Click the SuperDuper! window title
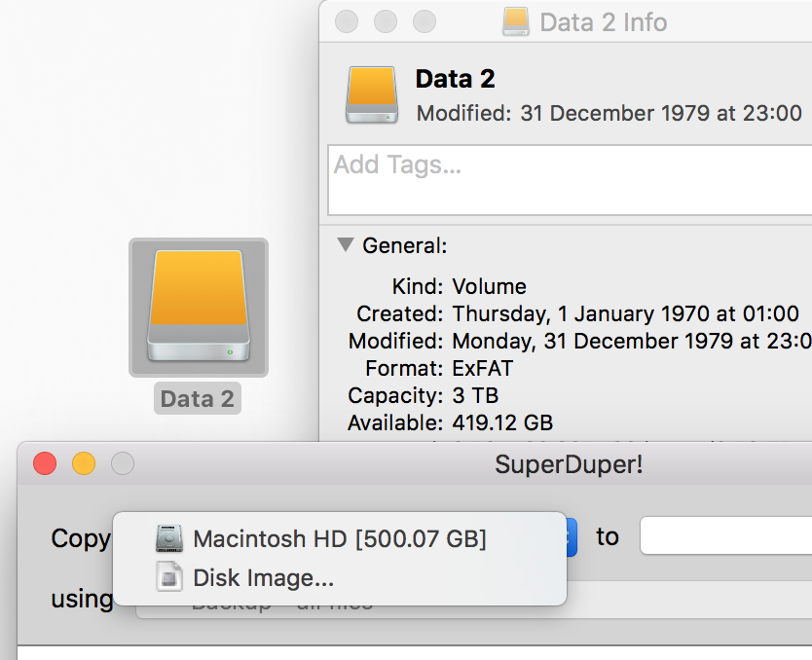812x660 pixels. click(569, 464)
